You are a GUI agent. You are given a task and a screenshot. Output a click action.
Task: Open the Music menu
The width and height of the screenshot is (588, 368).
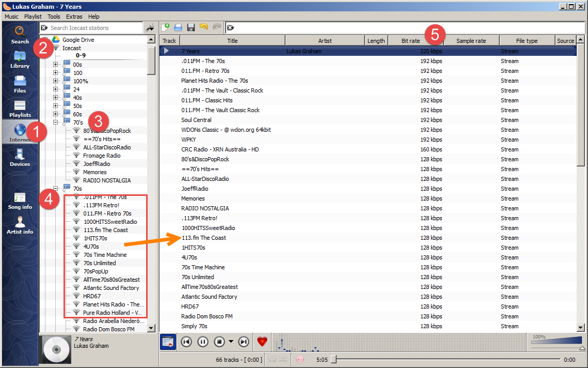point(11,17)
